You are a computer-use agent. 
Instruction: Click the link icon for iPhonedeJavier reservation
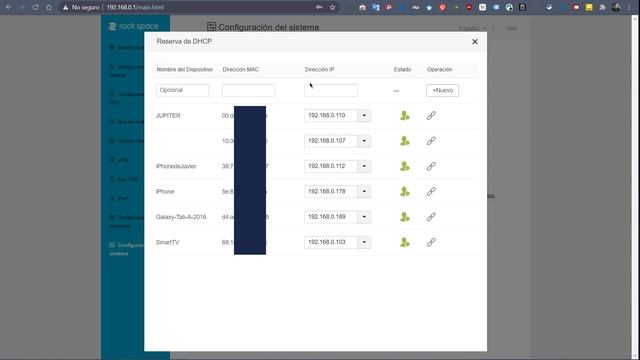(431, 166)
